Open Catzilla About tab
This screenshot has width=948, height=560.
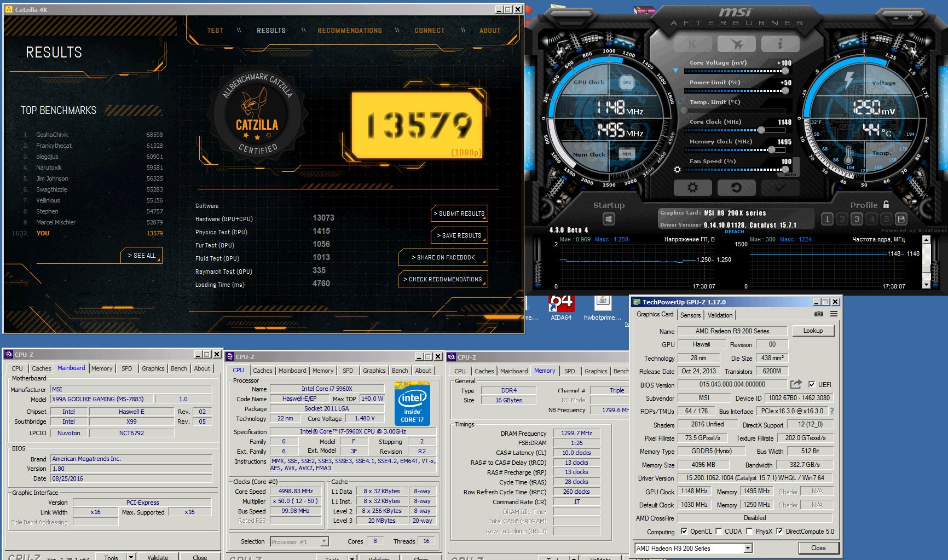[490, 31]
